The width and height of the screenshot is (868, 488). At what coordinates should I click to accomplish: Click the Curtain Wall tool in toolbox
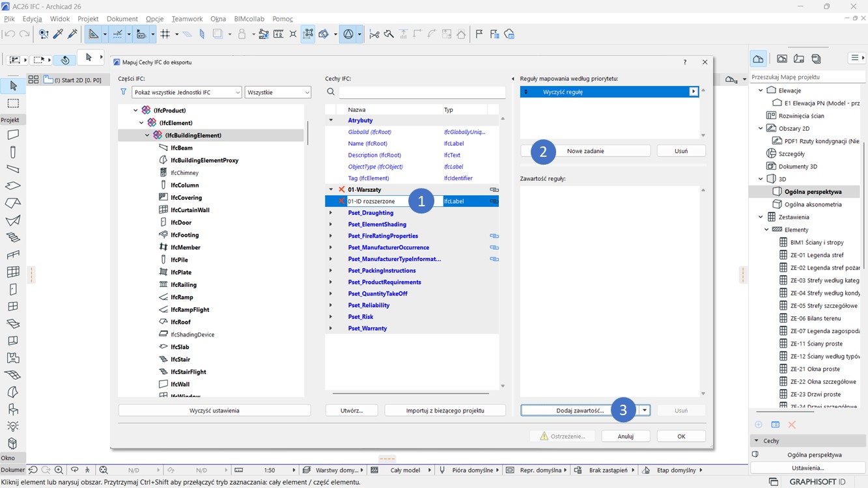tap(12, 272)
